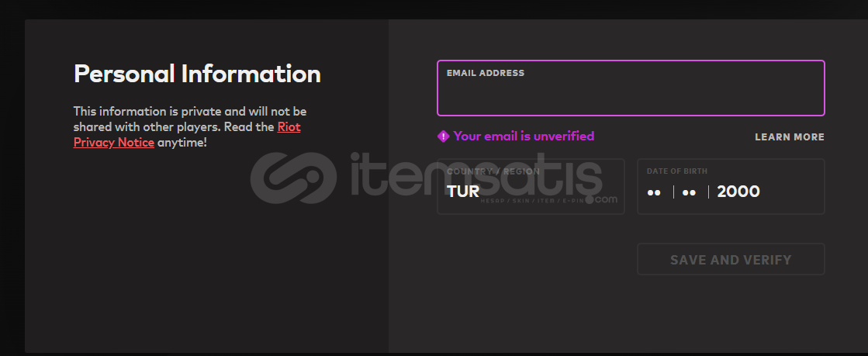Select the Country / Region TUR field
868x356 pixels.
tap(531, 187)
